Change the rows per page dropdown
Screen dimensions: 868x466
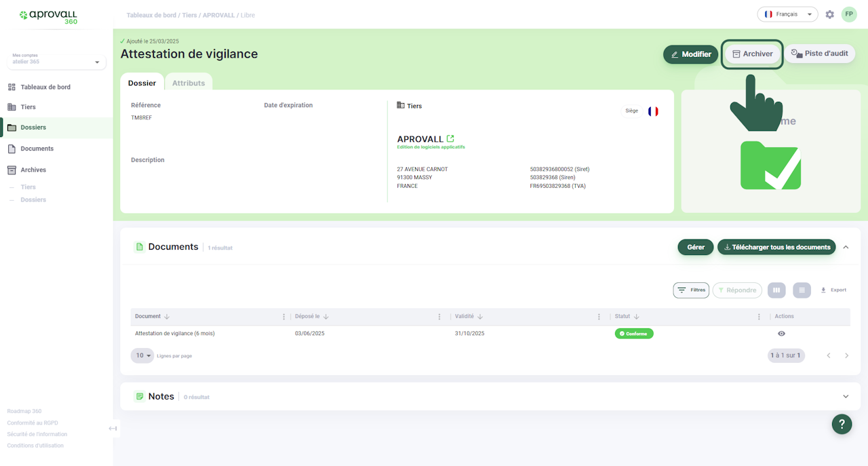[x=142, y=355]
